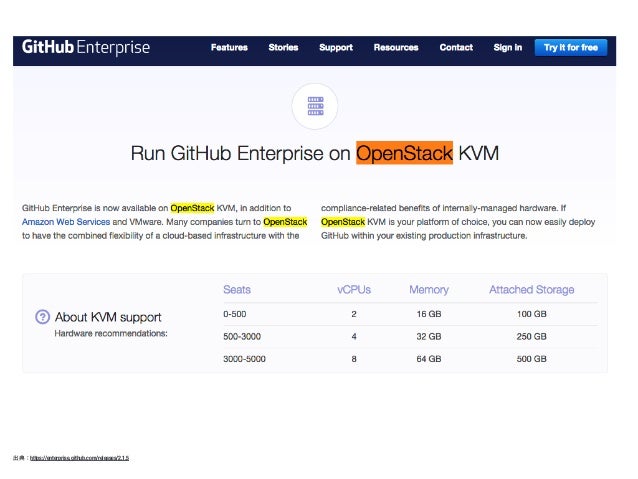Open the Stories menu item
The width and height of the screenshot is (638, 479).
pyautogui.click(x=283, y=48)
